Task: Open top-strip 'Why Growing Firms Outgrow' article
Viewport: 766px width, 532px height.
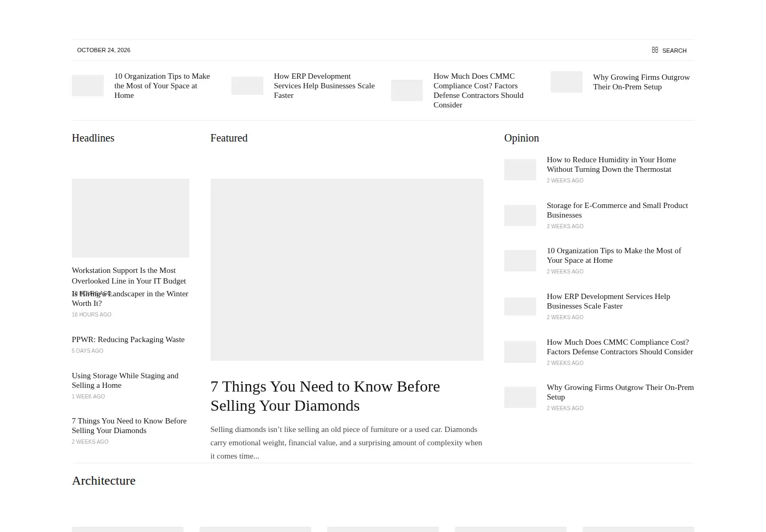Action: [642, 82]
